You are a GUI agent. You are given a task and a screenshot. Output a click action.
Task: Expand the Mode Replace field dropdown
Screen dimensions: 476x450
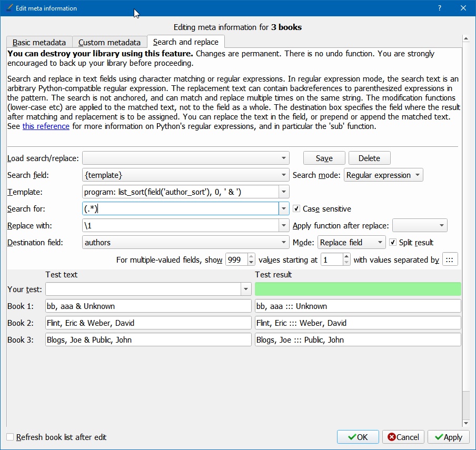[352, 243]
